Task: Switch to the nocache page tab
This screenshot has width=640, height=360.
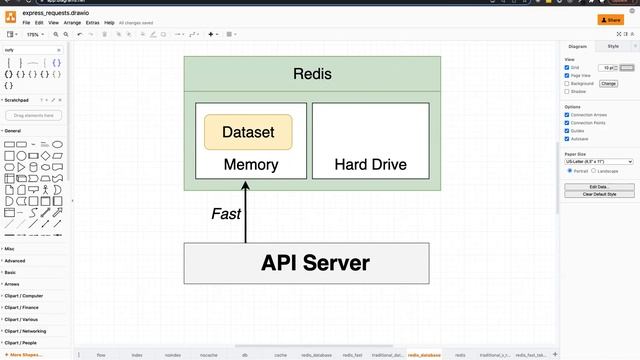Action: pos(209,355)
